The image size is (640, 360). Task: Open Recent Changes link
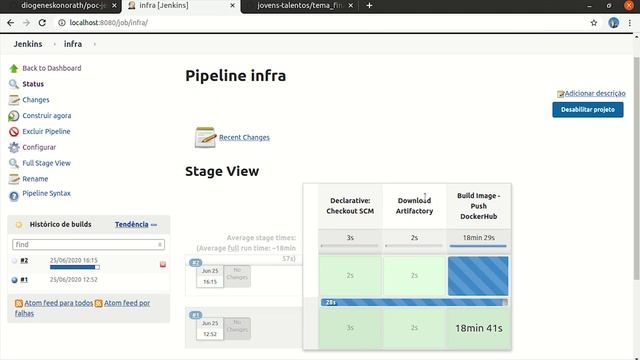(244, 138)
